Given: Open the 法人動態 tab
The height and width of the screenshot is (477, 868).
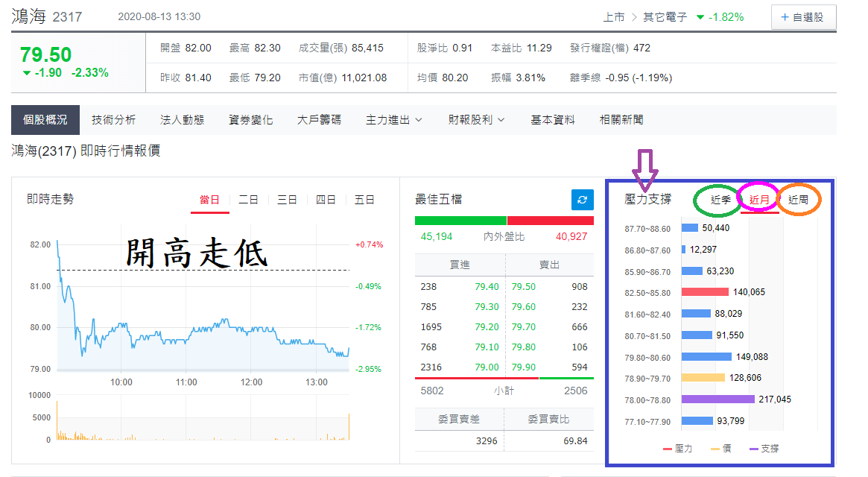Looking at the screenshot, I should pos(182,120).
